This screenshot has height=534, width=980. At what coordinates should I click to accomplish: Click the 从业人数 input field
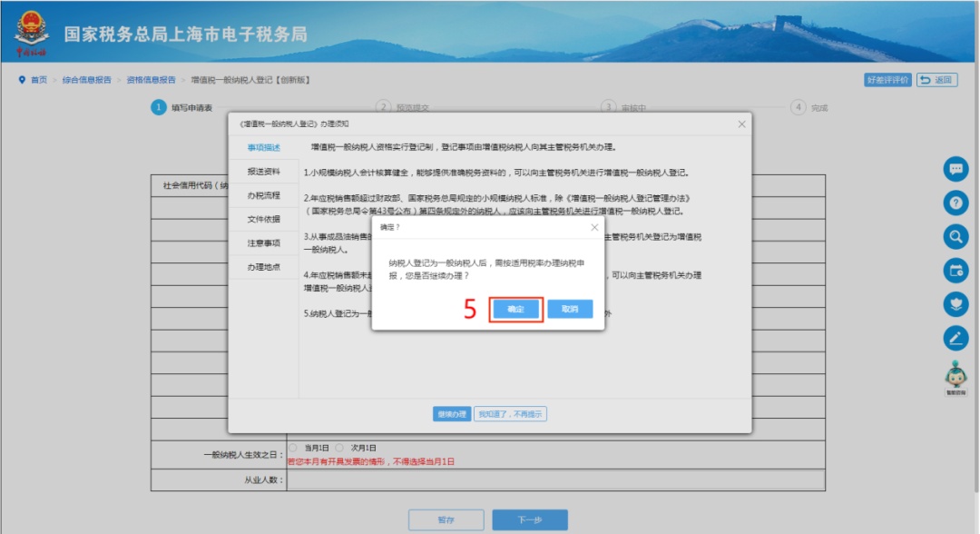[x=555, y=480]
